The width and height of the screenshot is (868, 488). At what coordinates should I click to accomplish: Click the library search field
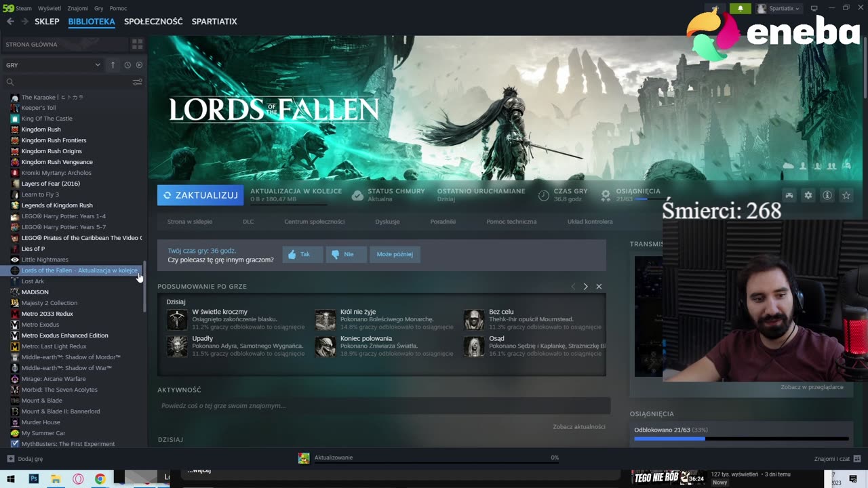(68, 82)
